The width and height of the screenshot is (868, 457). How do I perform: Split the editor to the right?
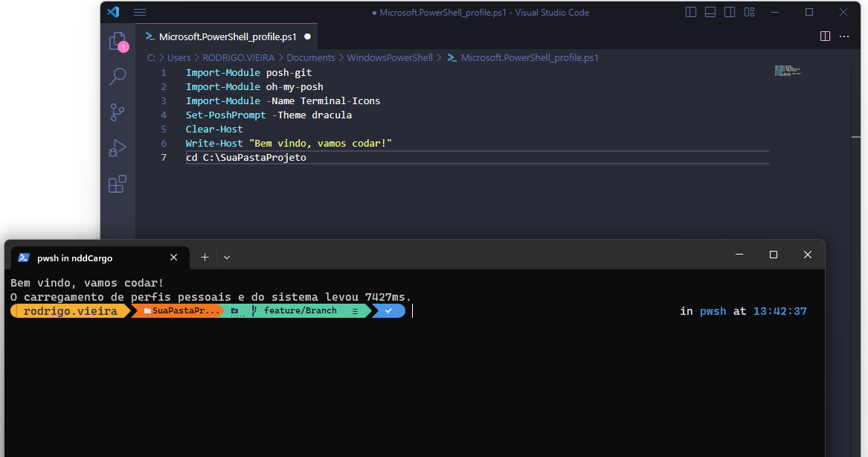pyautogui.click(x=825, y=36)
